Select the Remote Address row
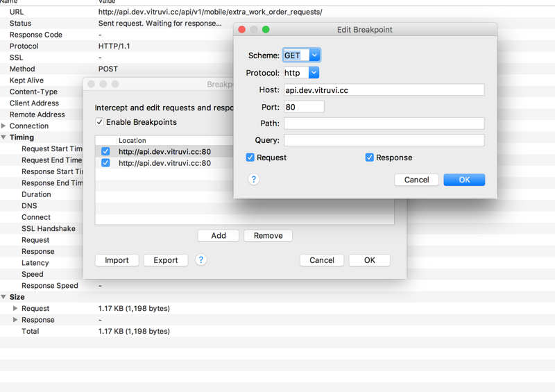 (37, 114)
